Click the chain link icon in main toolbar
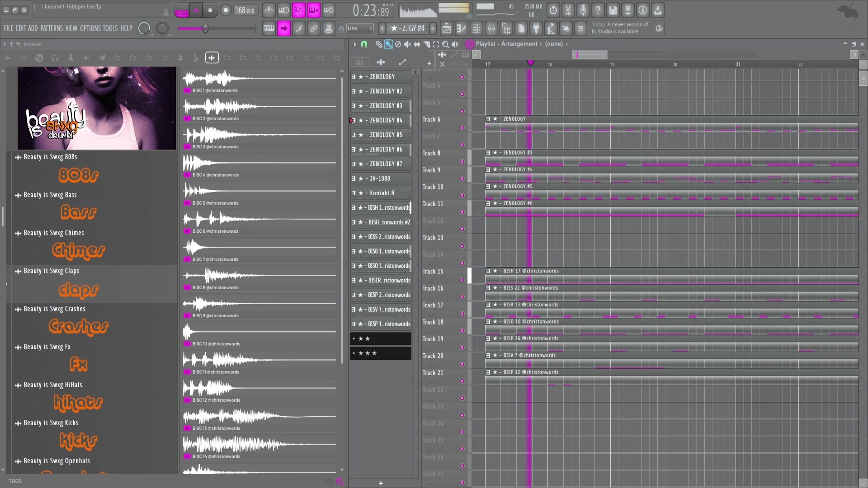 coord(313,29)
